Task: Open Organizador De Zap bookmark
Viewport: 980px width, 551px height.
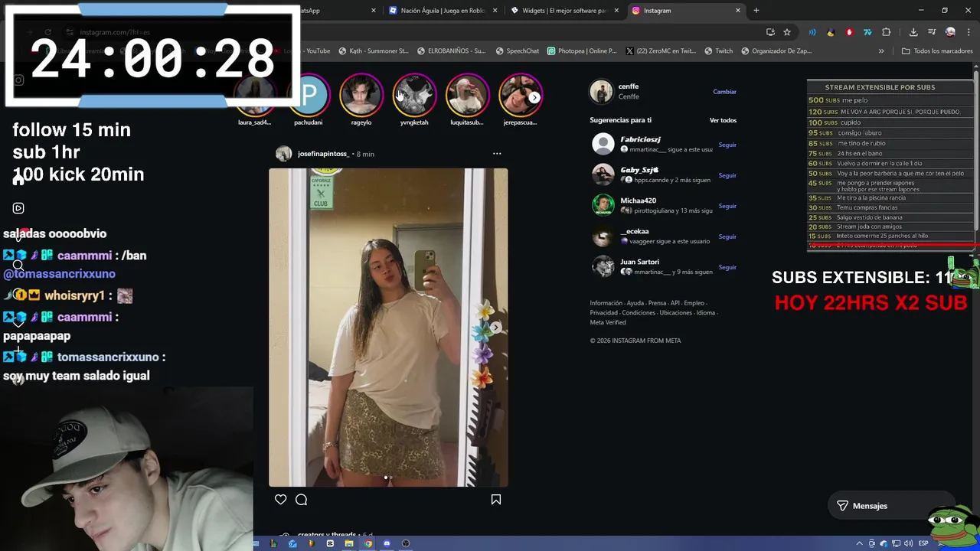Action: [x=776, y=51]
